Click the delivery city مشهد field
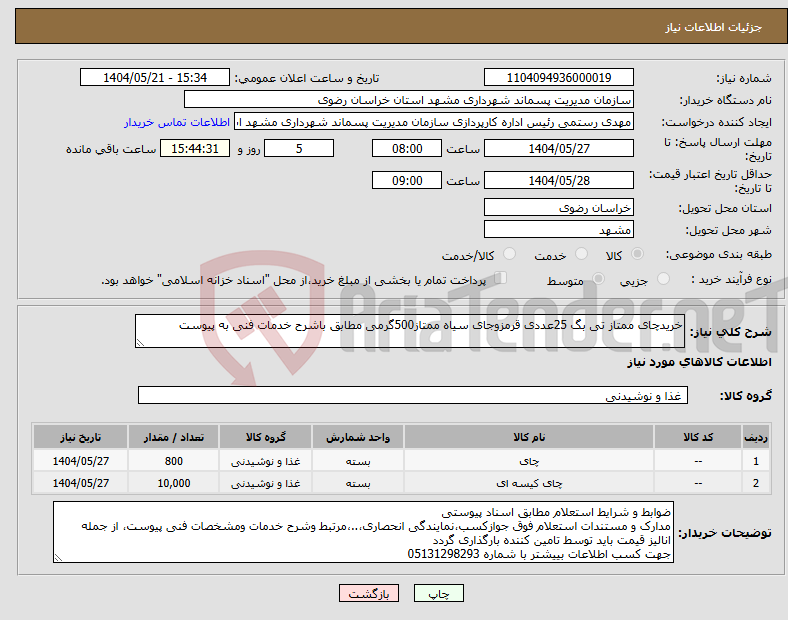This screenshot has height=620, width=788. (558, 230)
